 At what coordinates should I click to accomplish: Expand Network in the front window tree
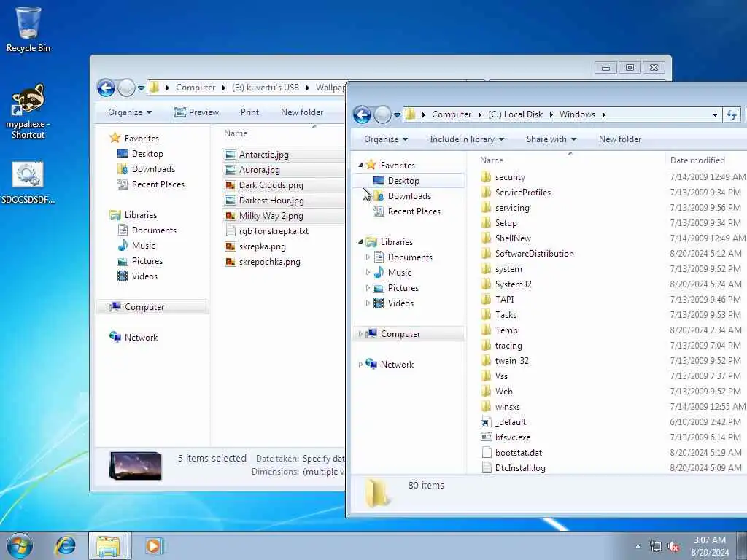point(360,365)
